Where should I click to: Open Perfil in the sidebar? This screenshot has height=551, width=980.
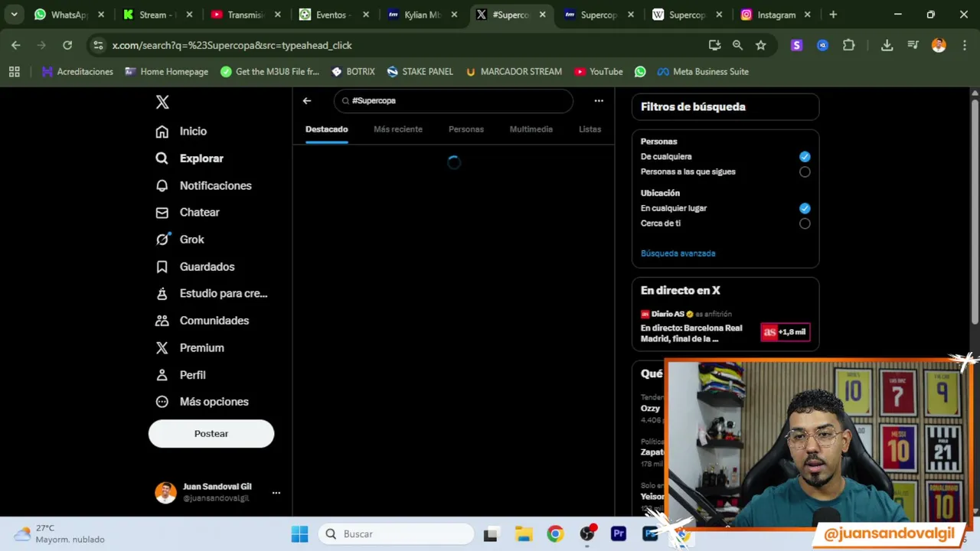tap(181, 375)
